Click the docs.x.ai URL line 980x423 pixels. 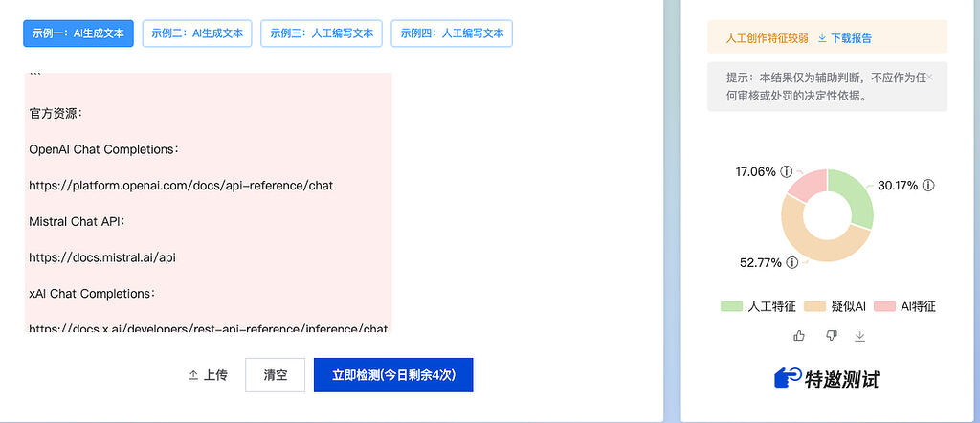[x=208, y=328]
